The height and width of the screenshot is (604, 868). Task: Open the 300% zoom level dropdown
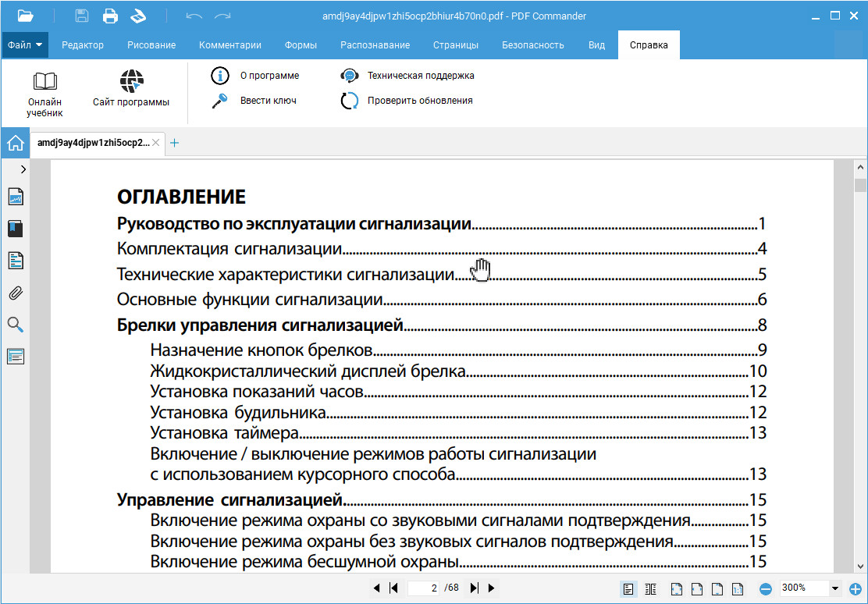[834, 588]
